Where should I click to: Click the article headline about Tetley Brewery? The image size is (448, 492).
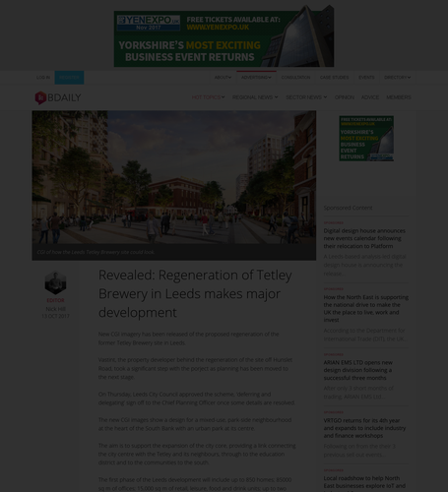point(195,293)
